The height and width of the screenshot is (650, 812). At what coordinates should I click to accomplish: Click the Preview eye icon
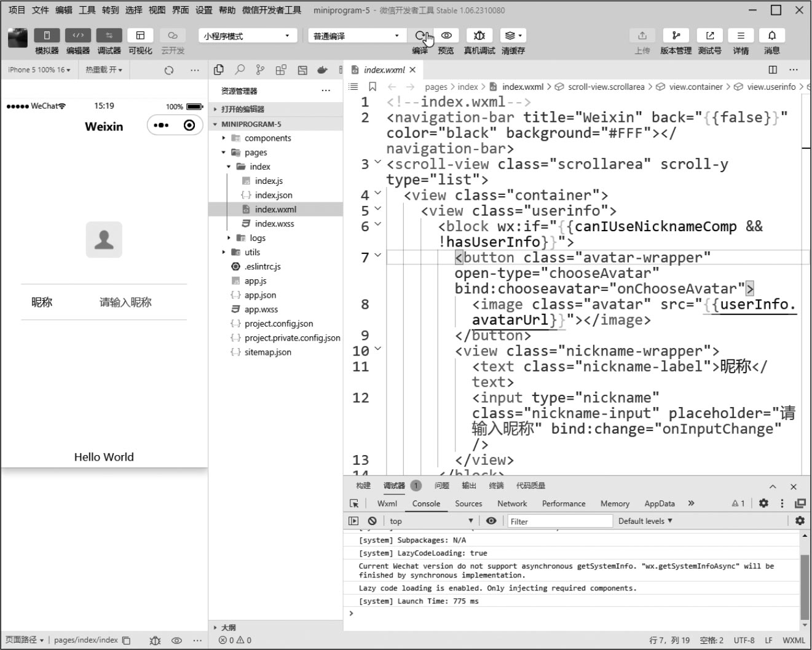click(x=446, y=36)
